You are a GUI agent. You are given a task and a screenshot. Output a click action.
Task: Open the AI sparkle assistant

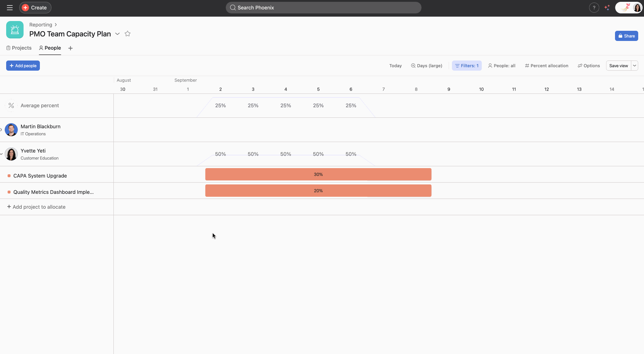[x=607, y=8]
